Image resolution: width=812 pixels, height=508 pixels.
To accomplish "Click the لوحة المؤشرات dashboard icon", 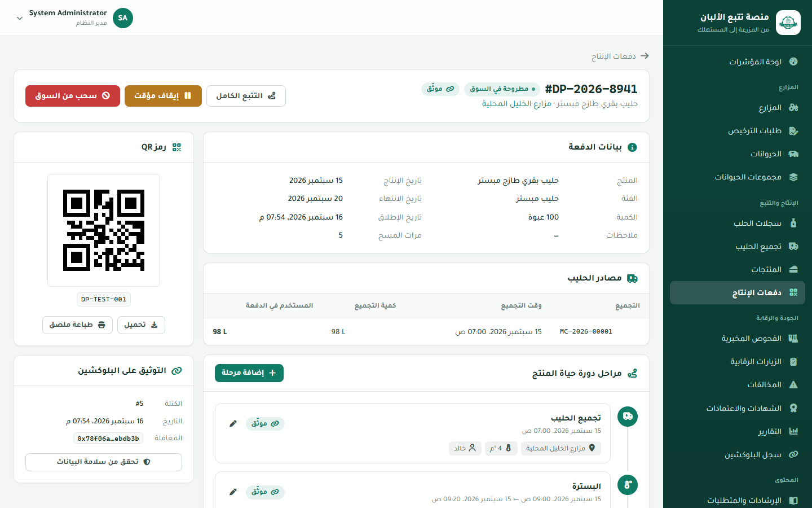I will coord(793,62).
